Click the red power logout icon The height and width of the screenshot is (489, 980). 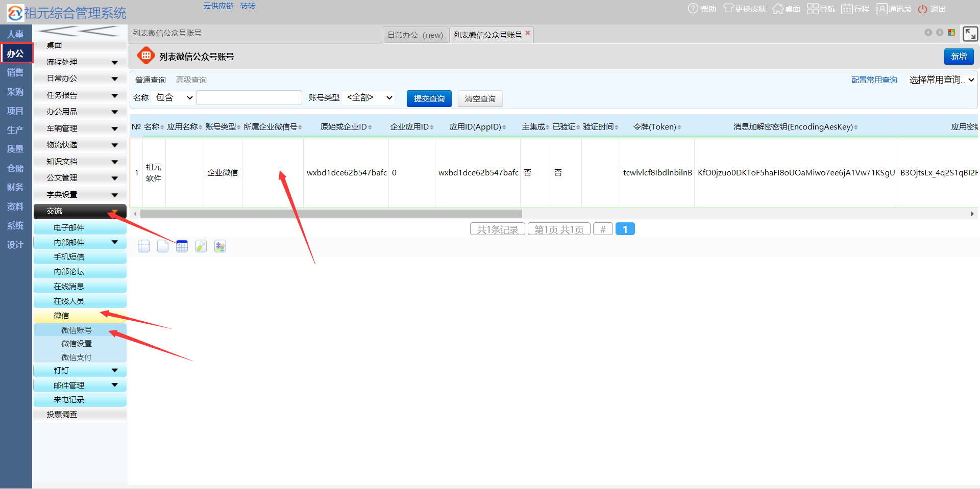[922, 9]
